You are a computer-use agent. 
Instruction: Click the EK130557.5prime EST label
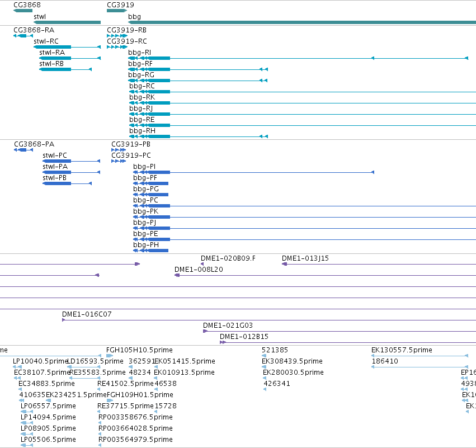point(402,350)
